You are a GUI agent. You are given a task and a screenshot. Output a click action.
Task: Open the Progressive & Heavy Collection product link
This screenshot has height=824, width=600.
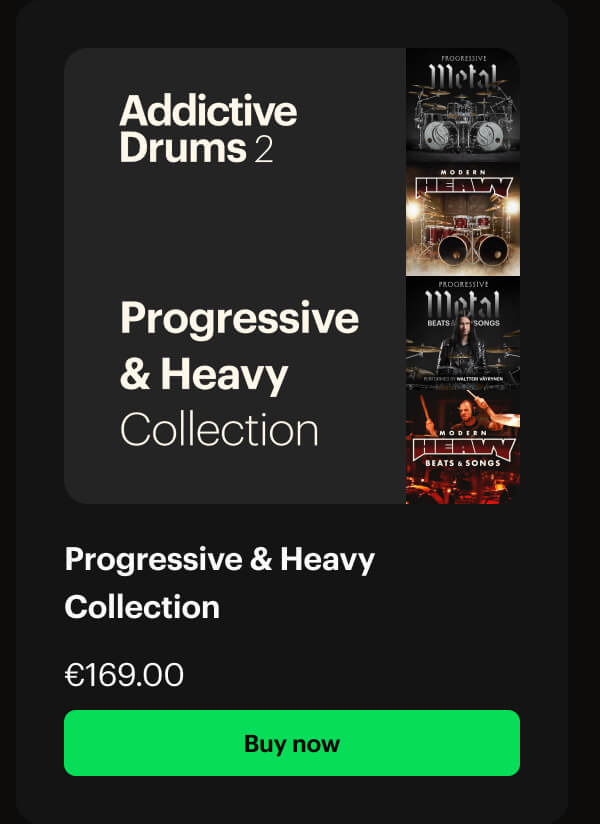pos(220,582)
